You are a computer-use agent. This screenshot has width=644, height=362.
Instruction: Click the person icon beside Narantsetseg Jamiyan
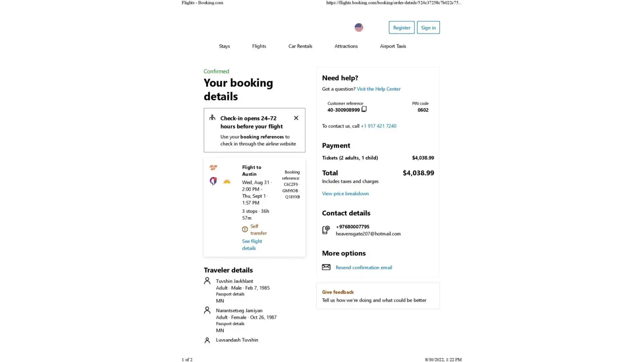(207, 310)
